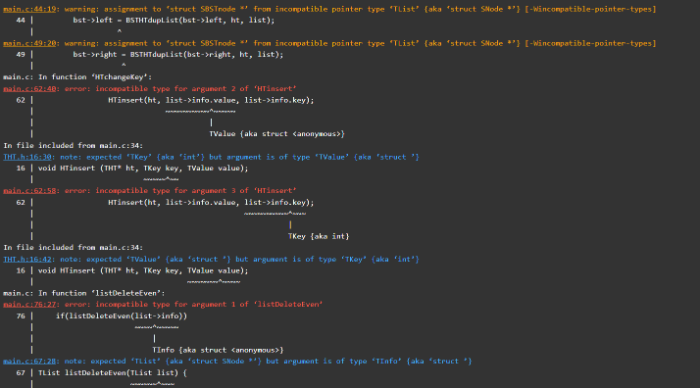Screen dimensions: 700x388
Task: Click first HTinsert call on line 62
Action: point(211,100)
